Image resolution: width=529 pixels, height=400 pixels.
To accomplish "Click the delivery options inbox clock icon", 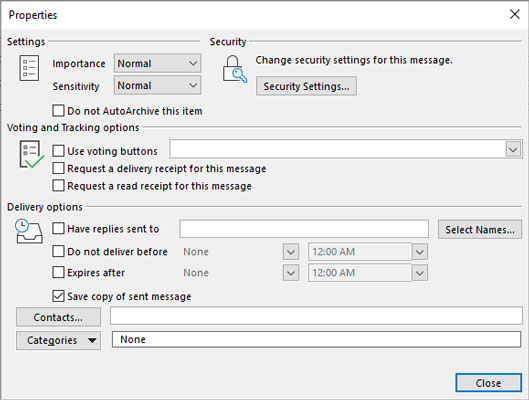I will coord(29,231).
